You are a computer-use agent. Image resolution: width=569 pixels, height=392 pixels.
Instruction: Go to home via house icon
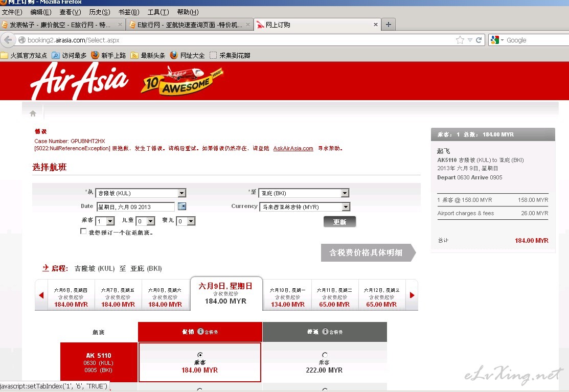pos(33,113)
